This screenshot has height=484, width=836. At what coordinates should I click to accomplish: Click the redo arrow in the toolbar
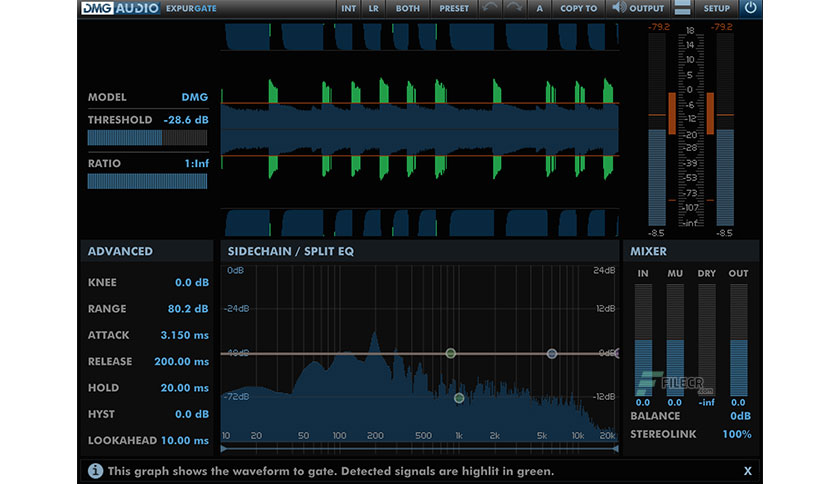point(516,8)
